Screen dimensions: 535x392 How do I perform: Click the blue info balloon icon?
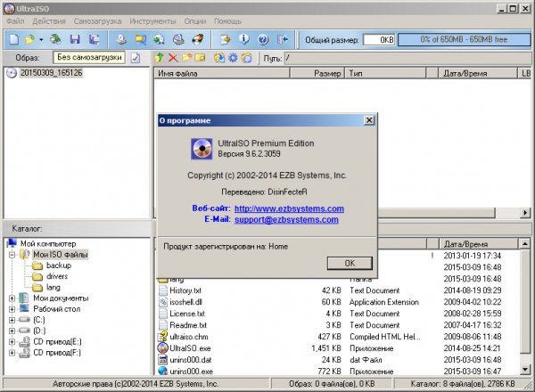click(x=244, y=39)
